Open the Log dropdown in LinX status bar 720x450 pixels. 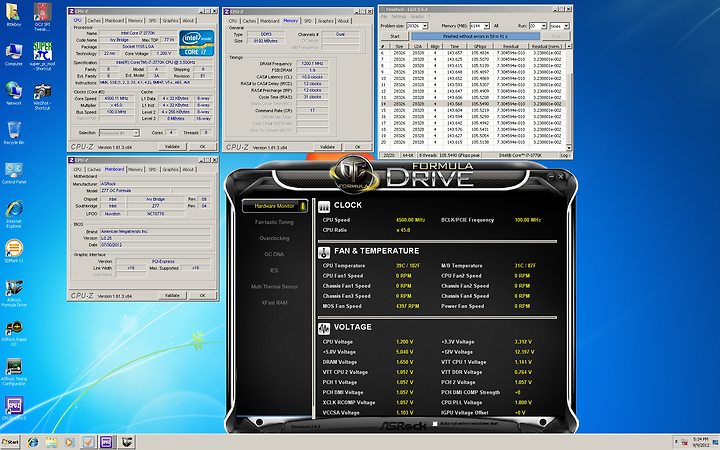(x=565, y=155)
